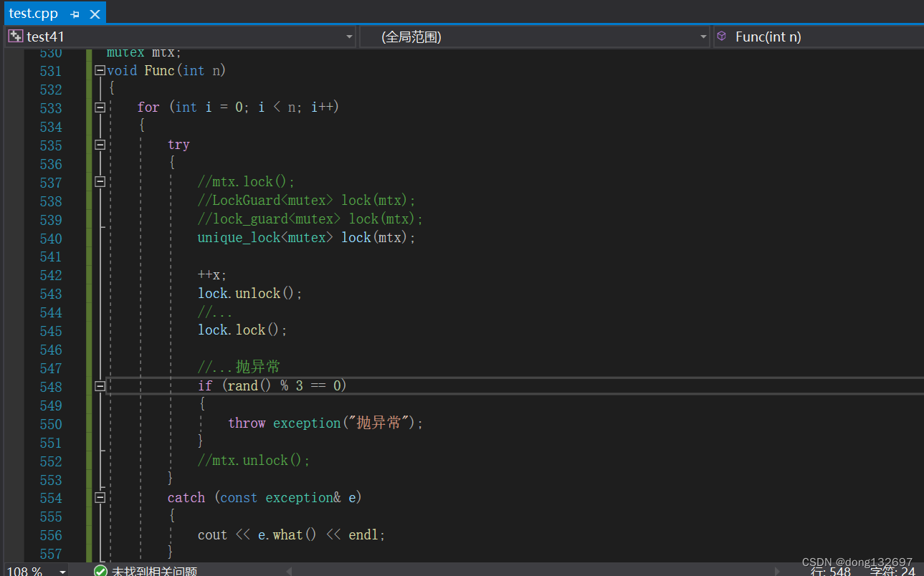Collapse the for loop at line 533

pos(100,107)
